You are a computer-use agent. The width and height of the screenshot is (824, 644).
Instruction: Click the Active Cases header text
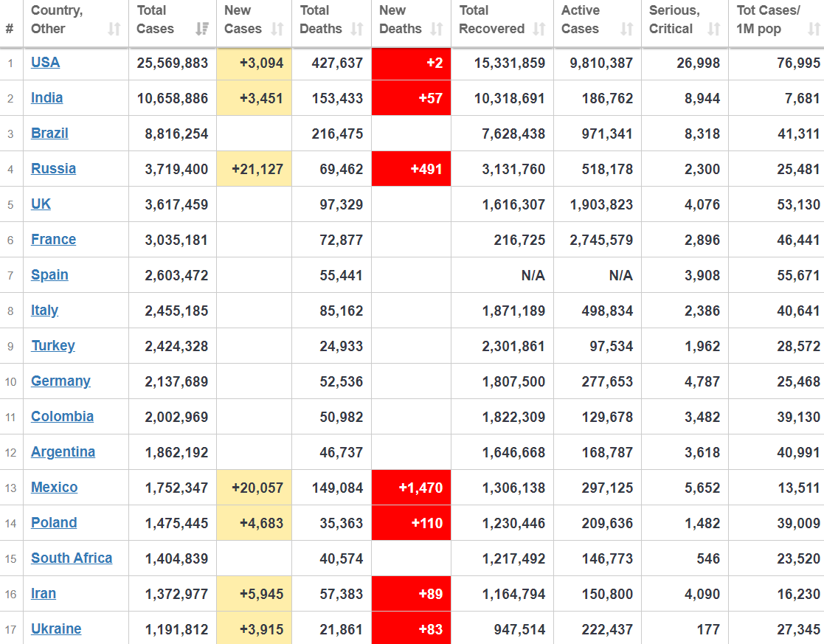point(580,19)
